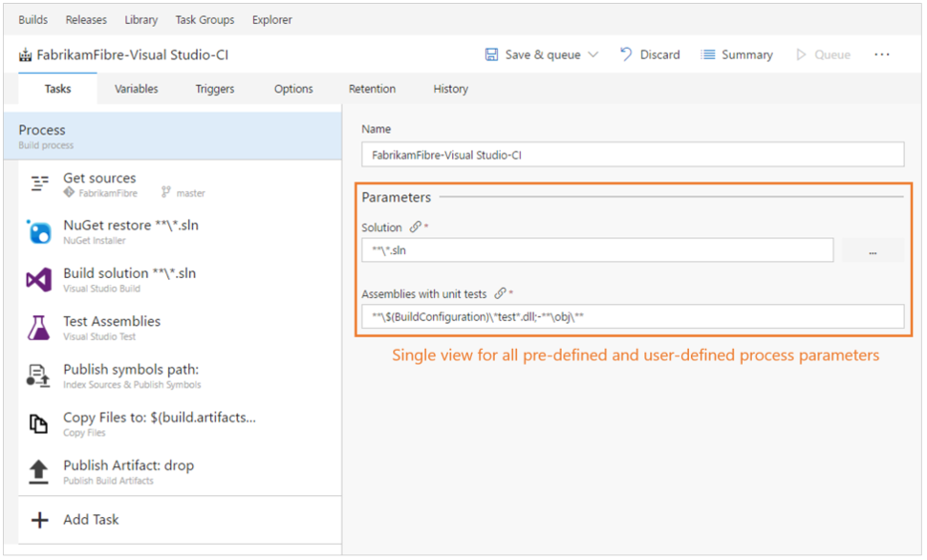The height and width of the screenshot is (560, 927).
Task: Switch to the History tab
Action: [451, 89]
